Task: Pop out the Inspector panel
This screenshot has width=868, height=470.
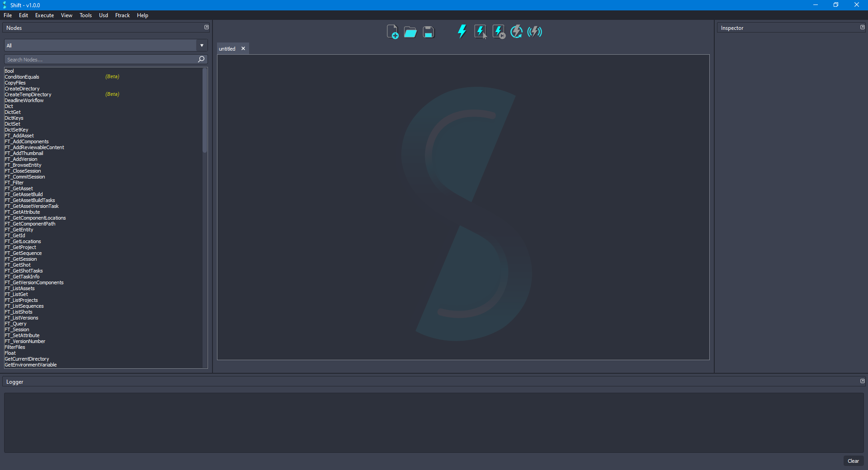Action: point(862,27)
